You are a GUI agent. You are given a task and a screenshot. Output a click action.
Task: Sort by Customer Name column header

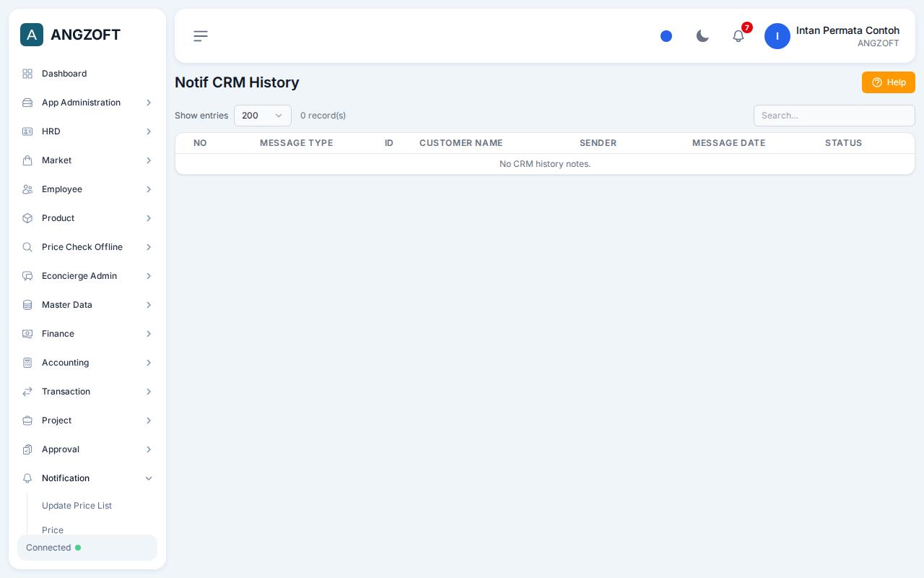(461, 143)
